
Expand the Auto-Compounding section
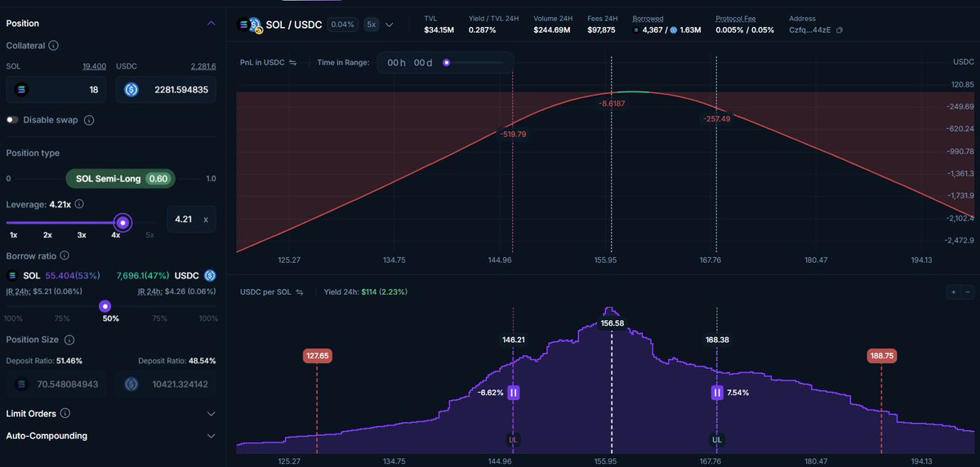tap(212, 436)
